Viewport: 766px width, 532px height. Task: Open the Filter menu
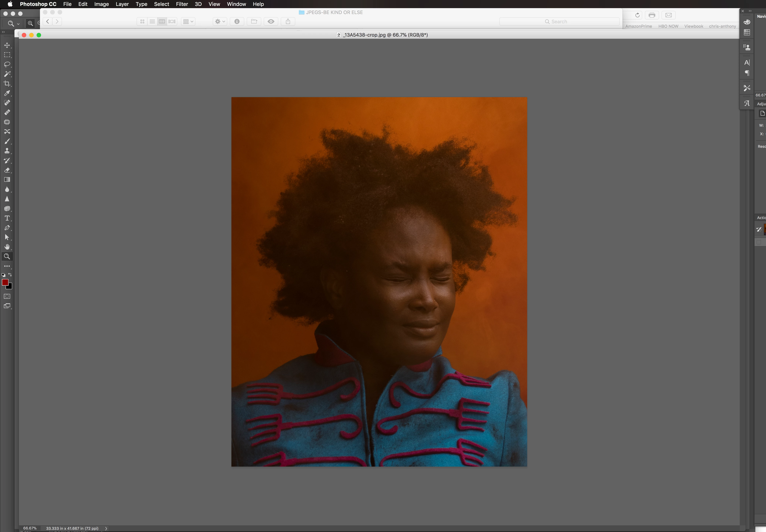(x=182, y=4)
